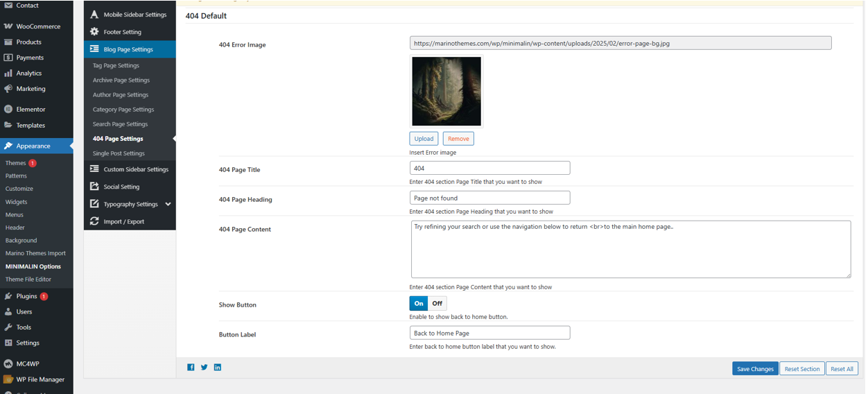Click the Users person icon
The height and width of the screenshot is (394, 868).
8,312
